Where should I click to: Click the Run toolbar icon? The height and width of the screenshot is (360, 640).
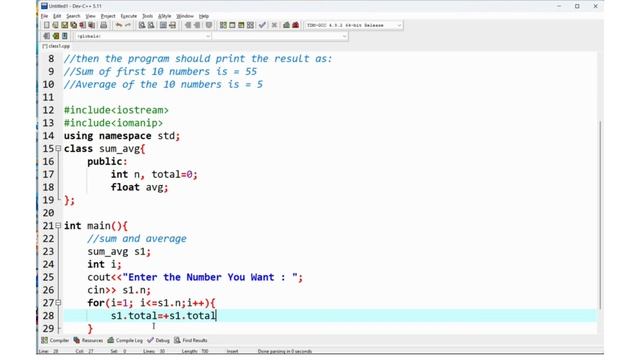232,25
